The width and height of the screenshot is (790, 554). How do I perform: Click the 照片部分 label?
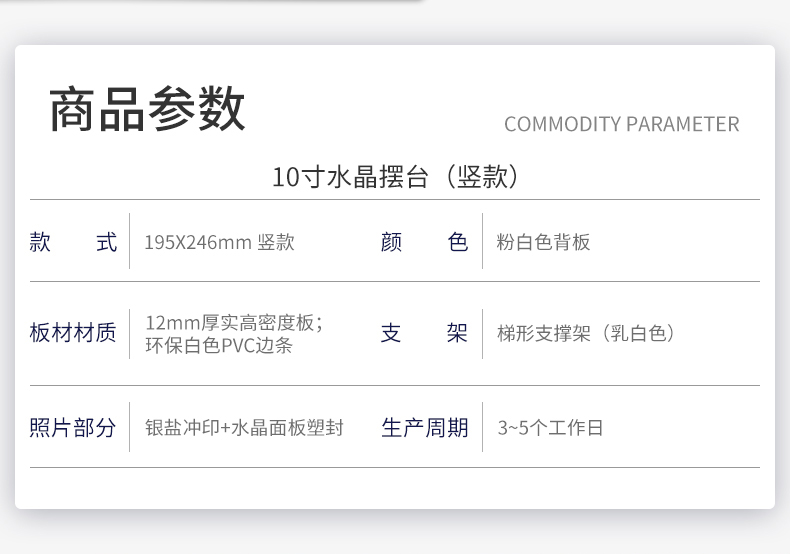tap(73, 428)
